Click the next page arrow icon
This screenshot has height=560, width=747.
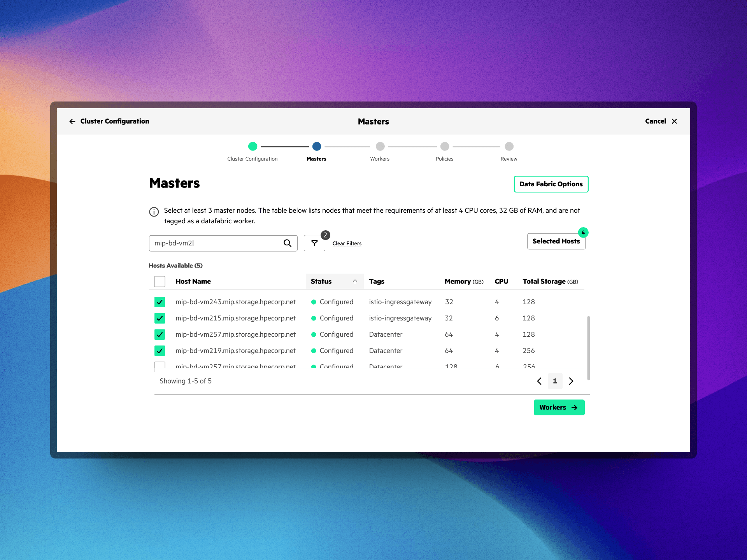pos(571,381)
